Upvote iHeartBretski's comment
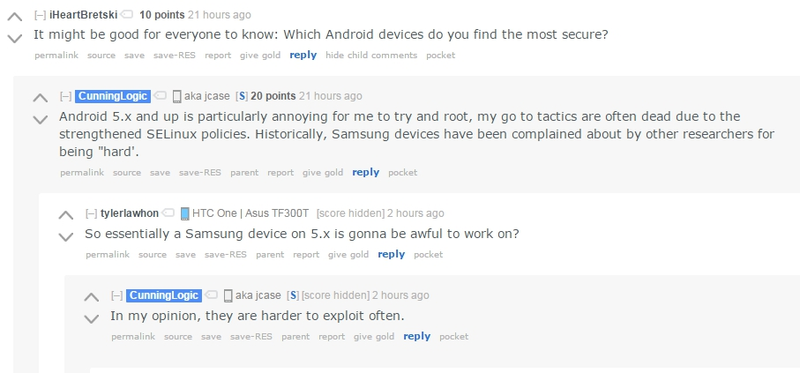Screen dimensions: 800x373 (15, 17)
